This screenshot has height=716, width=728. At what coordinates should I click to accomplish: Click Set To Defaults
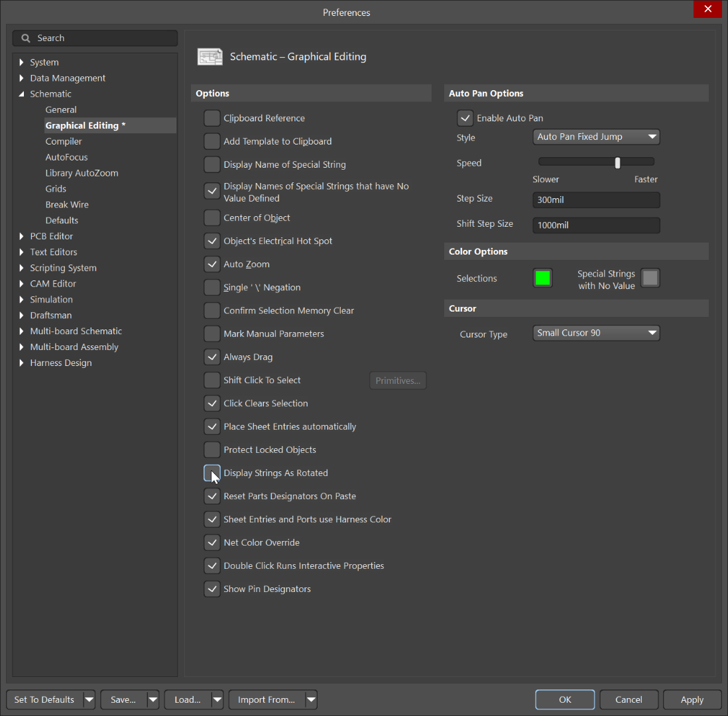coord(43,699)
